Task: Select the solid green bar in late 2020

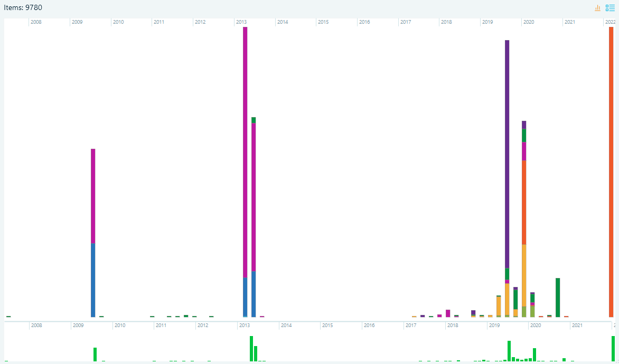Action: 558,298
